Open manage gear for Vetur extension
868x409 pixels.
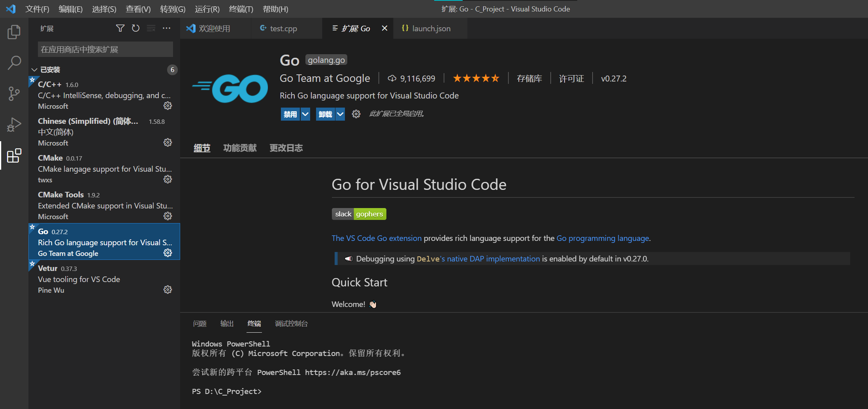coord(168,290)
